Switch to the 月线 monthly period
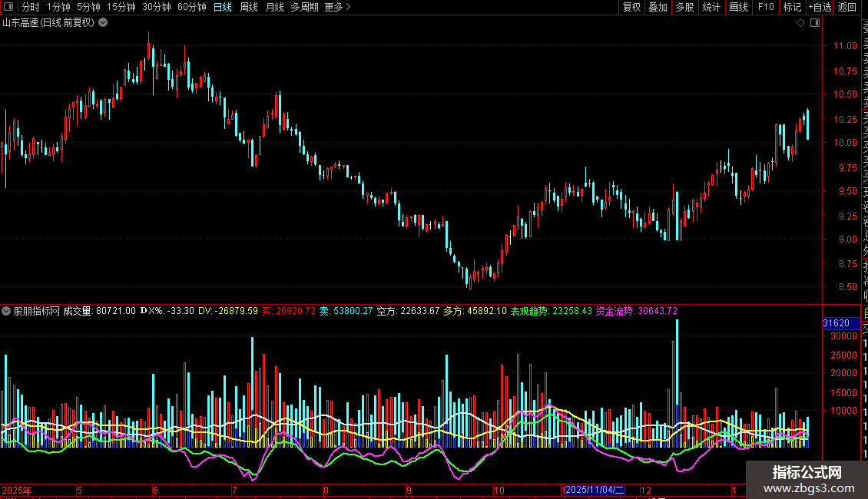The height and width of the screenshot is (499, 868). click(274, 7)
